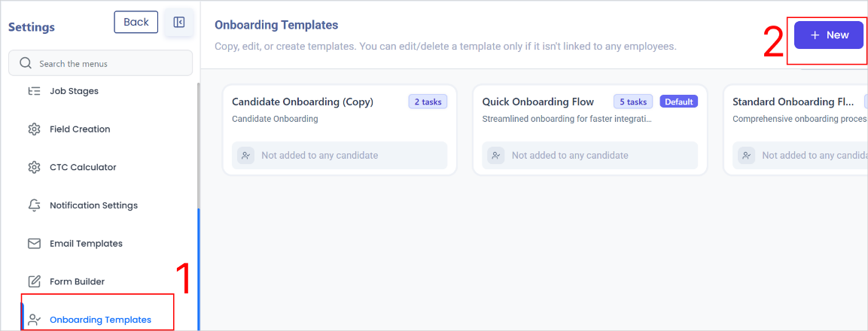Click the CTC Calculator gear icon
This screenshot has width=868, height=331.
click(35, 167)
